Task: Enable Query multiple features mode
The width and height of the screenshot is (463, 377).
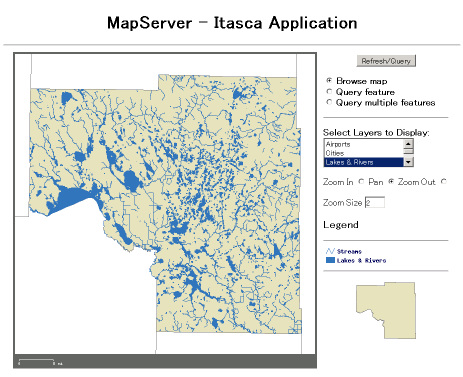Action: point(329,102)
